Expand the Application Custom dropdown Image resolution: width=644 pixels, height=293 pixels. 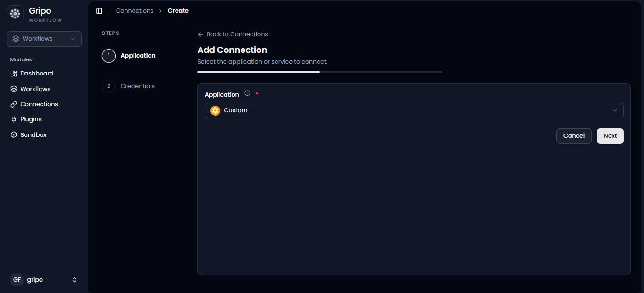414,110
